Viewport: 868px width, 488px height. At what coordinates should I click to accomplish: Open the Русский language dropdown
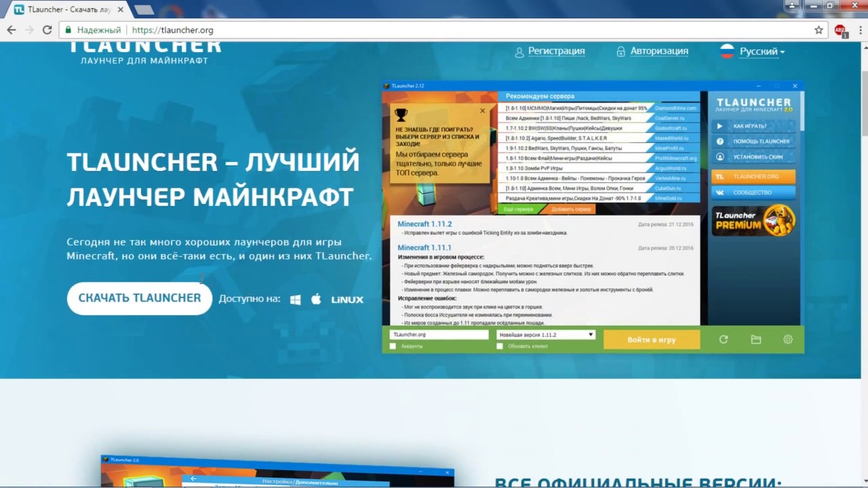tap(762, 52)
